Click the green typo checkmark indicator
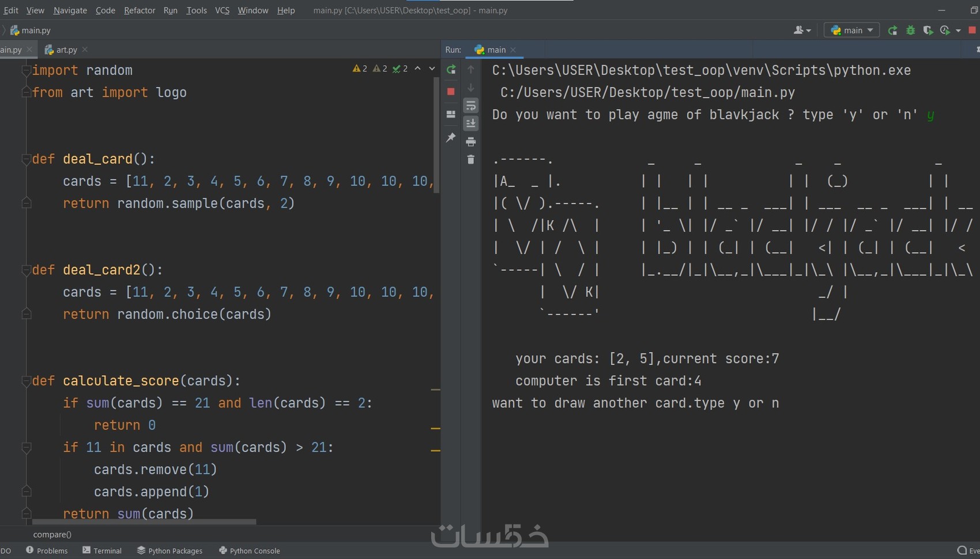Screen dimensions: 980x559 pos(400,69)
